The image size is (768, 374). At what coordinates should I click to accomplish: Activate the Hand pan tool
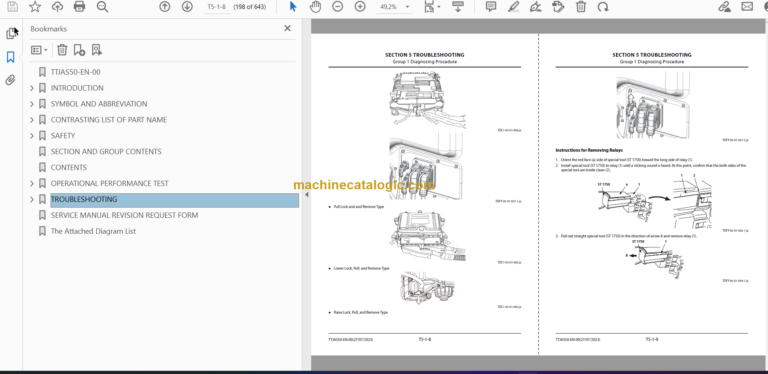316,7
